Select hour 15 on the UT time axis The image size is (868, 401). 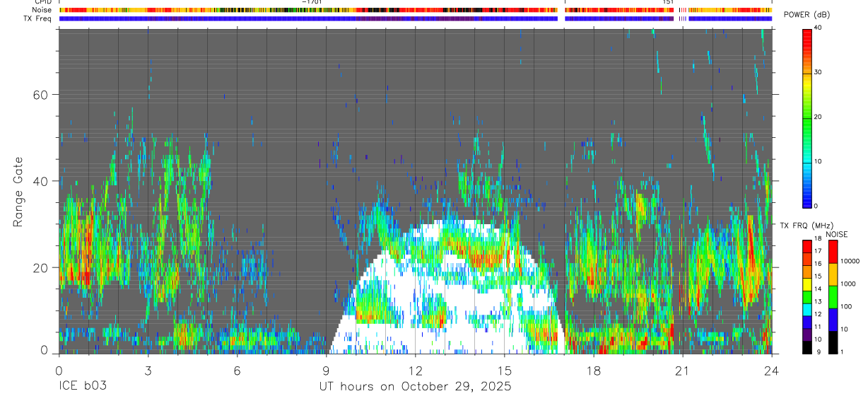[504, 370]
